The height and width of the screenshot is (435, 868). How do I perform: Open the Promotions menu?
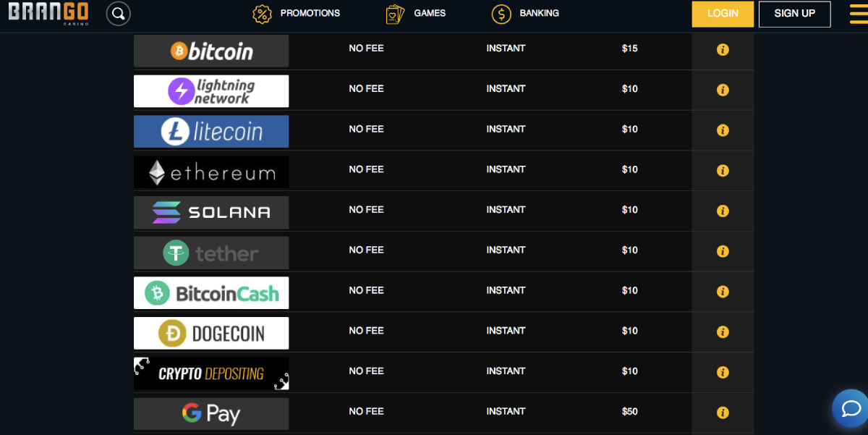point(296,14)
